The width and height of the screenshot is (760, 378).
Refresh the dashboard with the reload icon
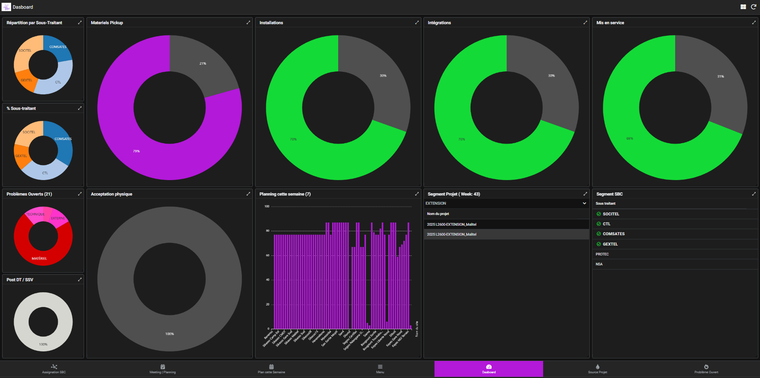tap(754, 7)
